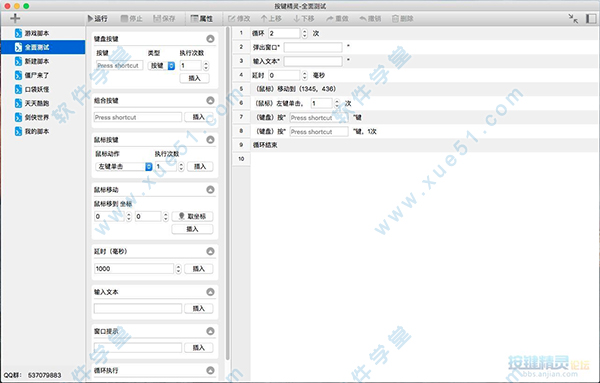Click the shrink window arrows icon
600x383 pixels.
tap(573, 18)
